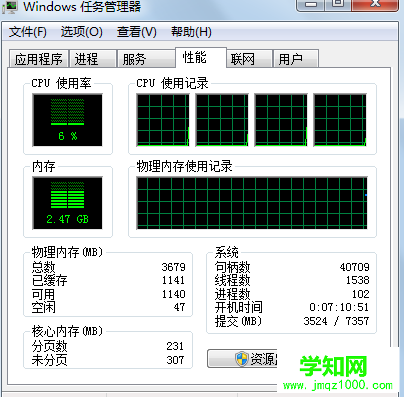Image resolution: width=404 pixels, height=397 pixels.
Task: Click the 资源监视器 button
Action: coord(242,359)
